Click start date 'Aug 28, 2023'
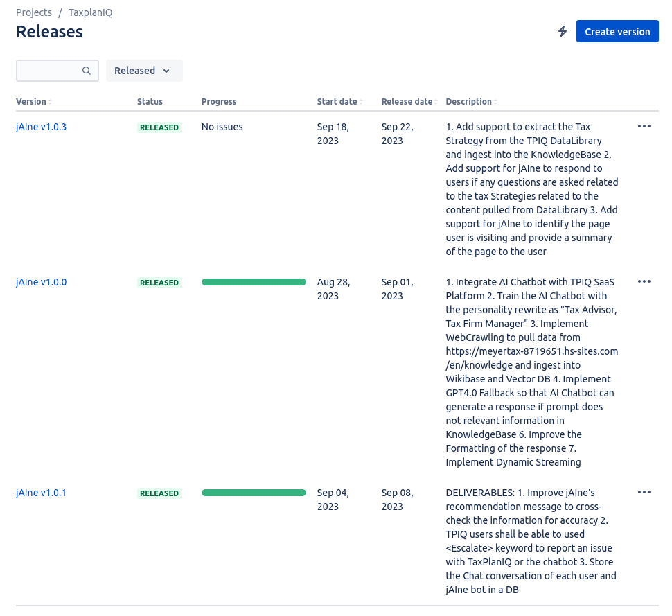This screenshot has width=672, height=616. pos(333,289)
